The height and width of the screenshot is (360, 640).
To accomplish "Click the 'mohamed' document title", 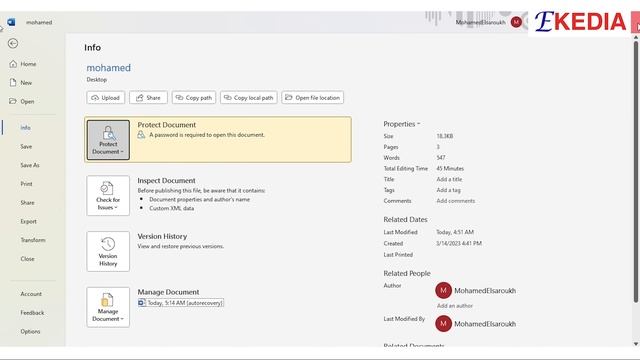I will pos(109,68).
